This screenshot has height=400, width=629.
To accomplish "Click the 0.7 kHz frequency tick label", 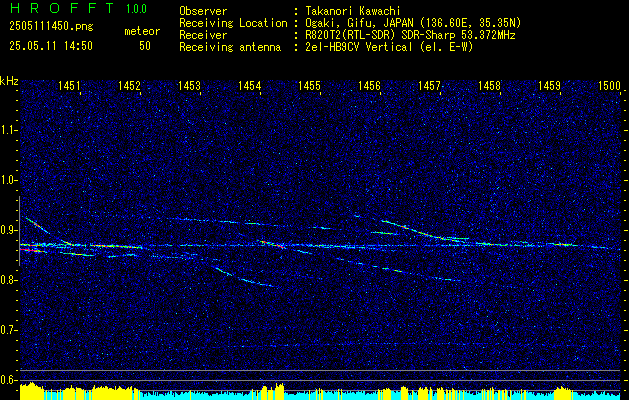I will (x=7, y=330).
